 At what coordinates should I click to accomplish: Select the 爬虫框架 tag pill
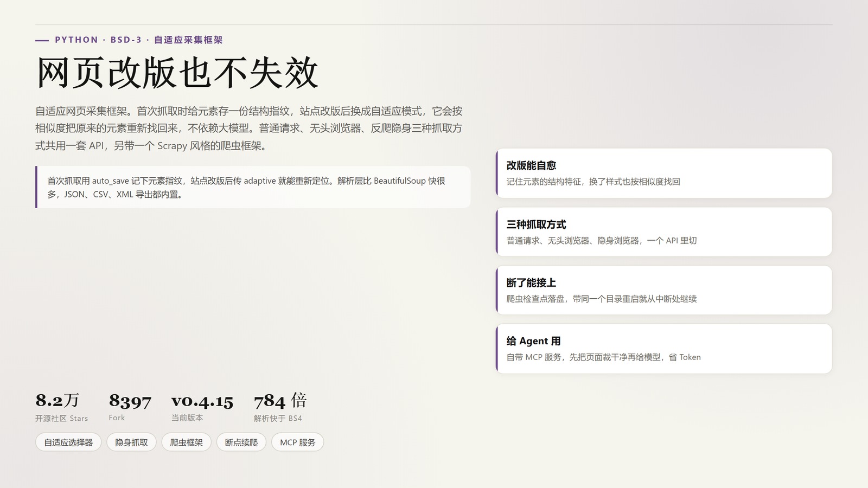(186, 442)
